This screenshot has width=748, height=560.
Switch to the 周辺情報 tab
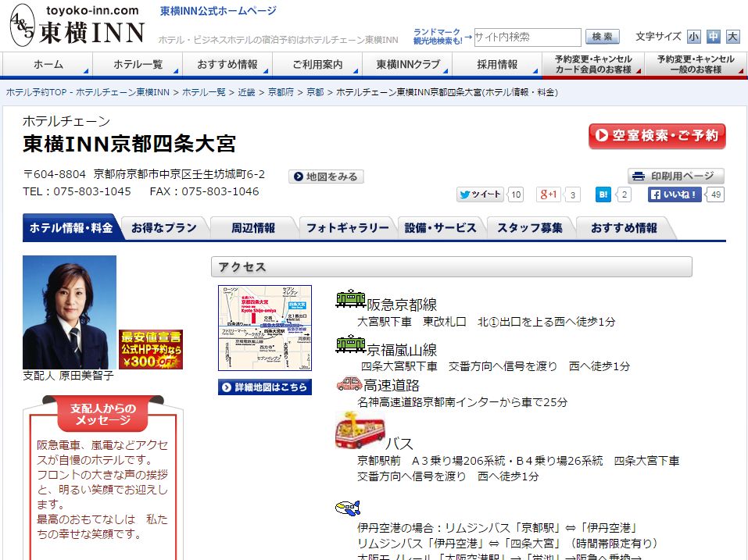[x=253, y=228]
